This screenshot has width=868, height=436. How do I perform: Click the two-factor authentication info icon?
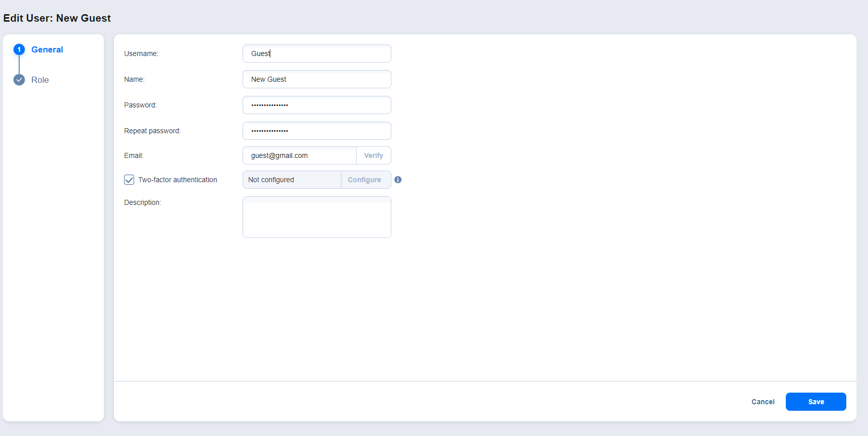coord(398,180)
